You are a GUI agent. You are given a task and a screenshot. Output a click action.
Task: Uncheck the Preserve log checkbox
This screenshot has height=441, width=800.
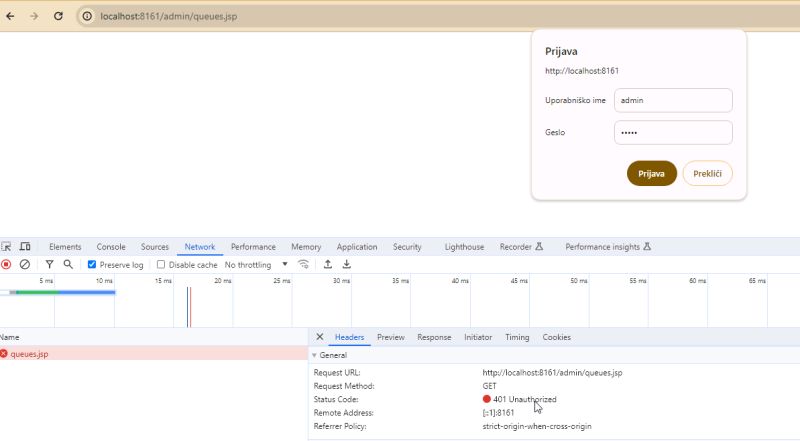pos(92,264)
